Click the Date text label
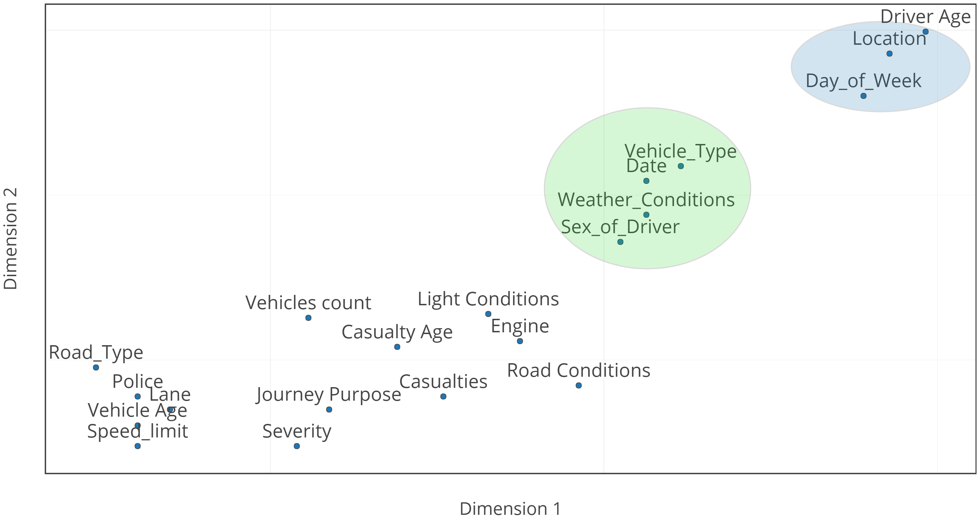Viewport: 980px width, 520px height. 647,166
